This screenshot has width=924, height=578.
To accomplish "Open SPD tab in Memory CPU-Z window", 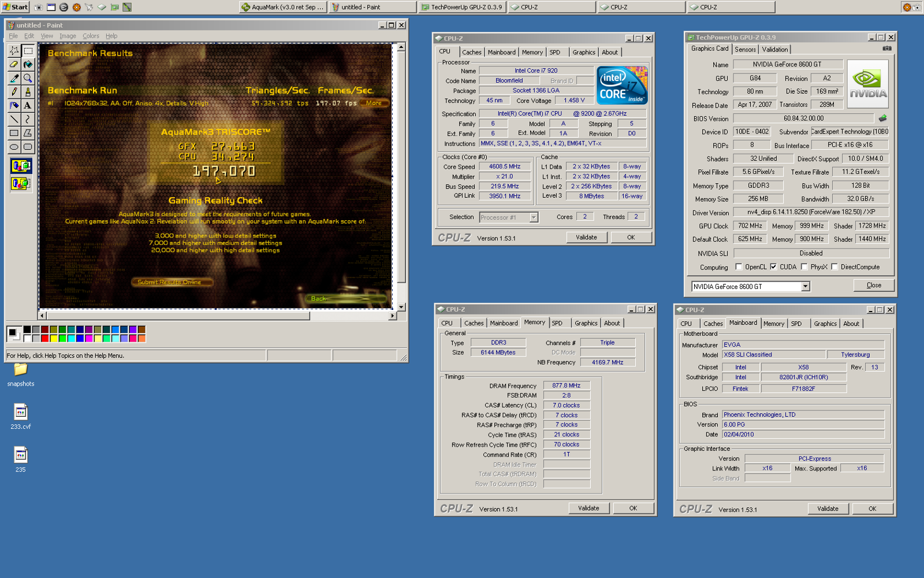I will pos(557,323).
